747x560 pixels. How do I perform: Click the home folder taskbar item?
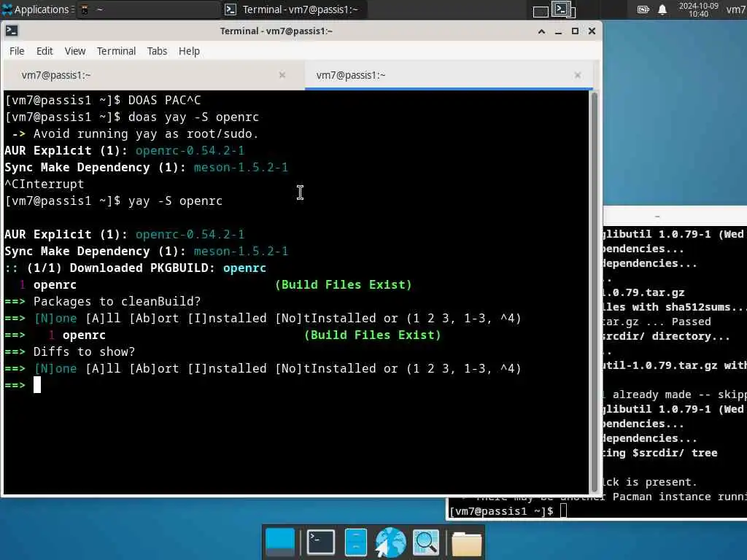[x=147, y=9]
